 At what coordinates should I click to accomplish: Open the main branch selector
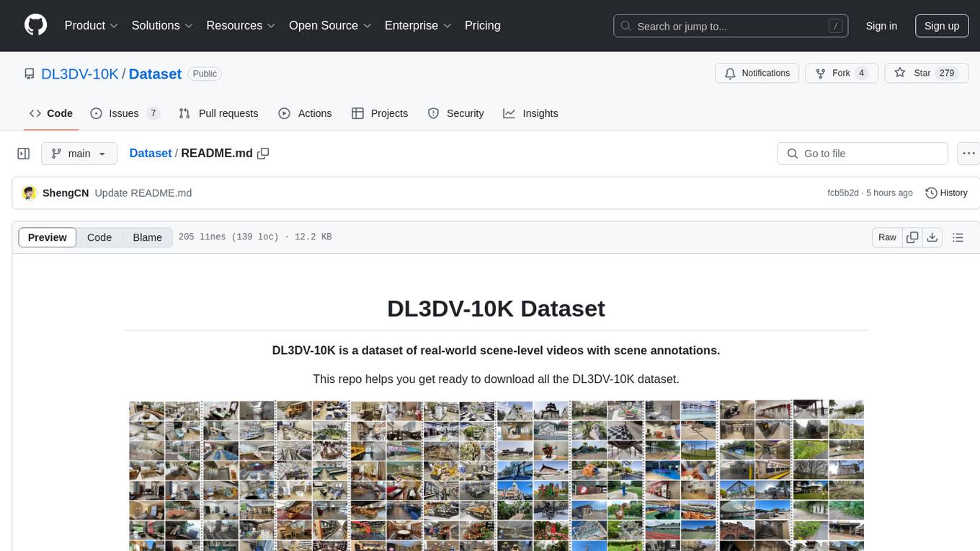(x=79, y=154)
